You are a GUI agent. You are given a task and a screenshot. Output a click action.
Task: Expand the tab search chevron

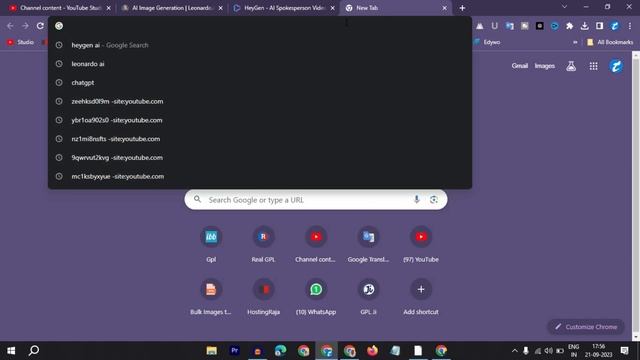click(564, 7)
